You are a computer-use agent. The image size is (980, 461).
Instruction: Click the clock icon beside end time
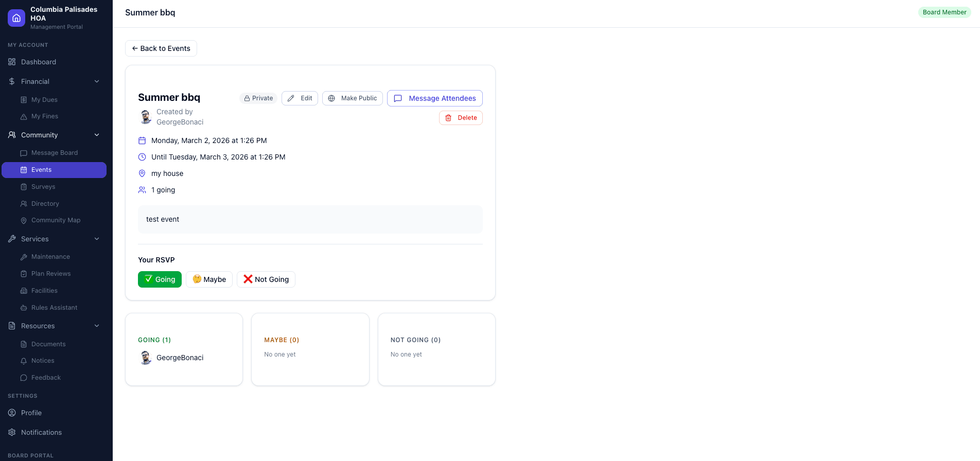(x=142, y=157)
